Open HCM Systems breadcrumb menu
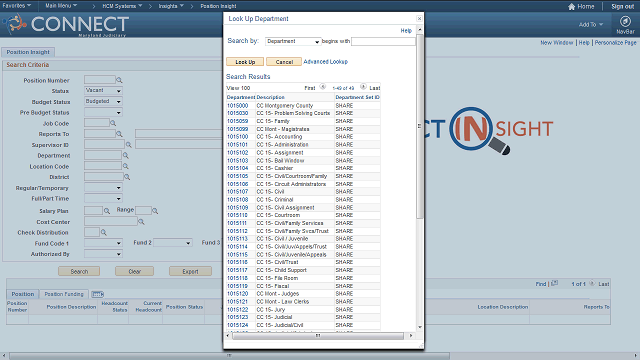 tap(122, 6)
